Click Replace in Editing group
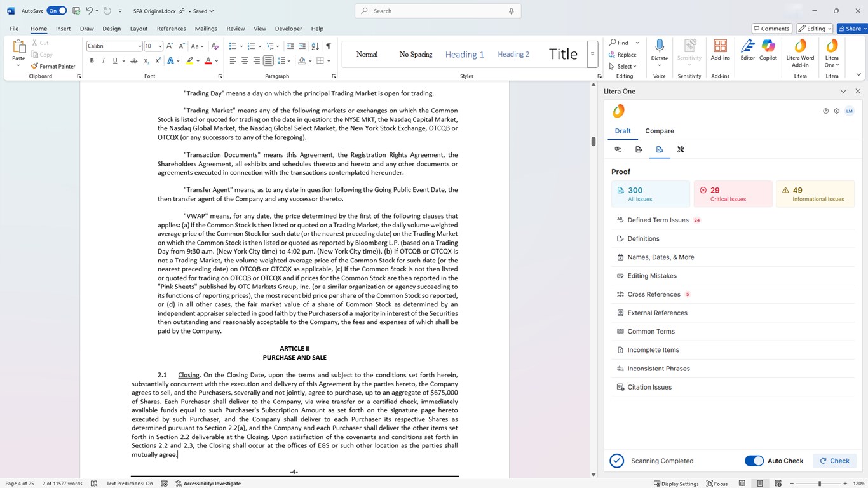868x488 pixels. coord(622,55)
